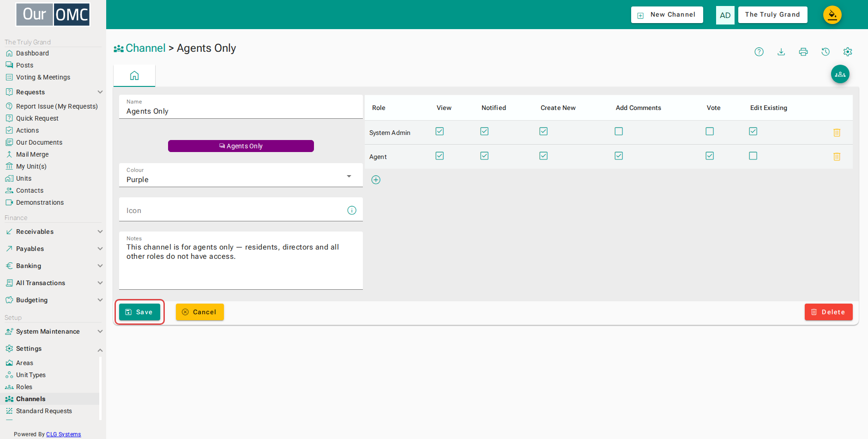868x439 pixels.
Task: Click the AD user initials badge
Action: click(725, 15)
